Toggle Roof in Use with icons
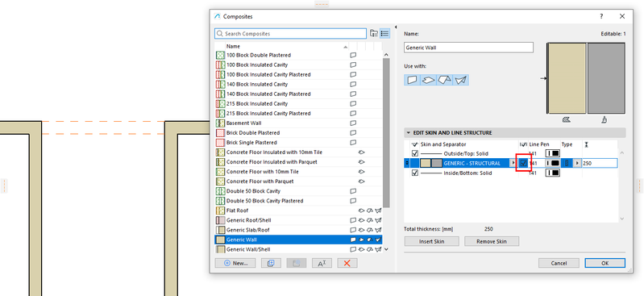 pos(444,80)
